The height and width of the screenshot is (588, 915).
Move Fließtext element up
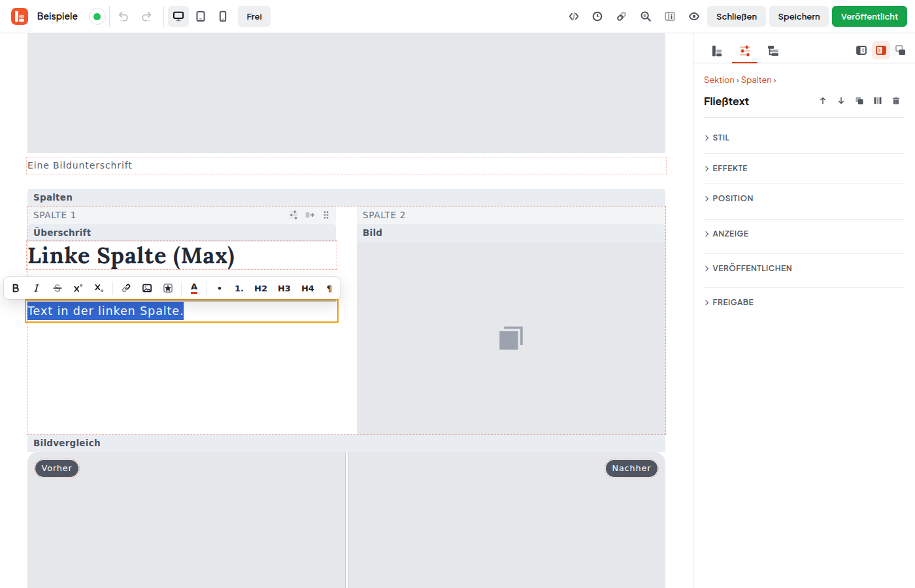tap(823, 101)
